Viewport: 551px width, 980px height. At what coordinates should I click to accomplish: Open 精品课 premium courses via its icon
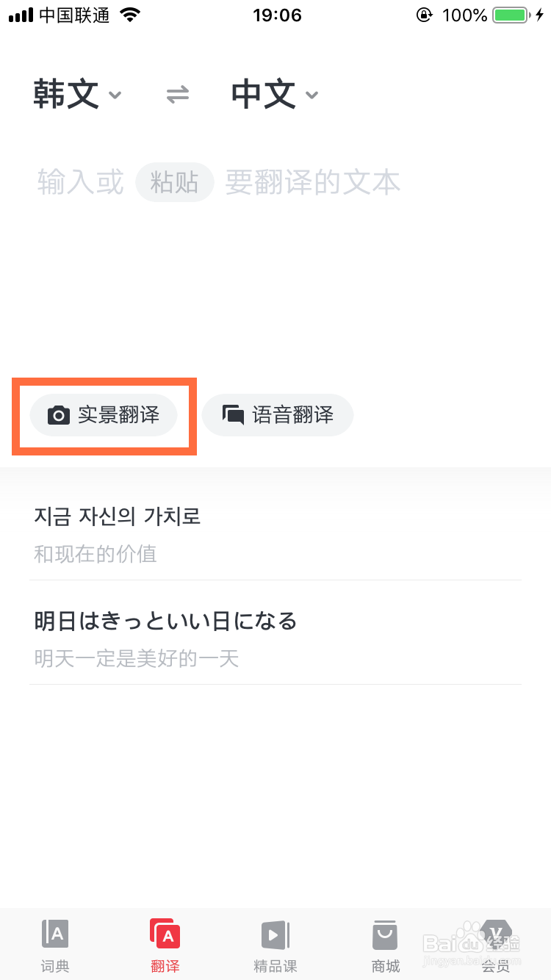[275, 934]
